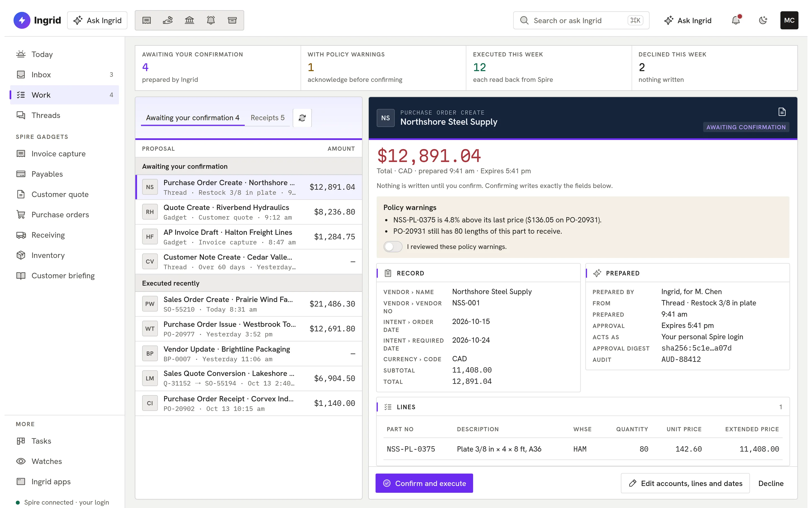This screenshot has height=508, width=812.
Task: Toggle 'I reviewed these policy warnings' switch
Action: 393,247
